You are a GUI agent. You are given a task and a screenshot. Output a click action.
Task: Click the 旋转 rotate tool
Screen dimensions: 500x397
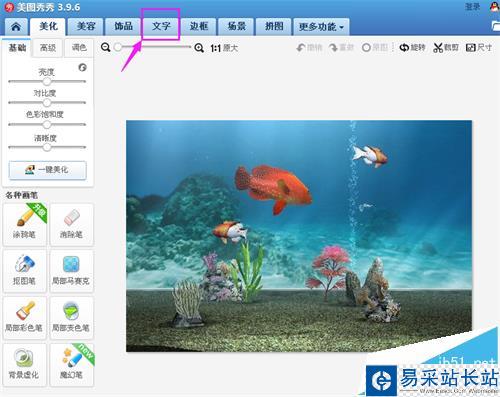click(x=412, y=48)
